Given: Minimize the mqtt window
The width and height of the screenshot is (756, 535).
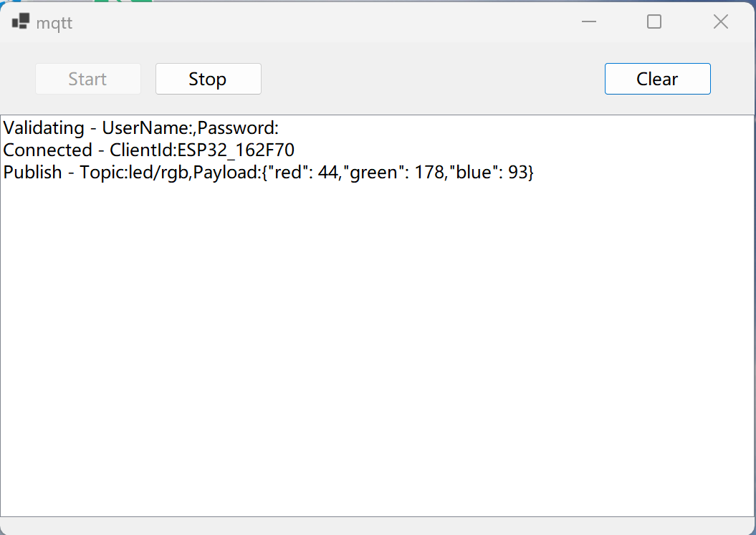Looking at the screenshot, I should pyautogui.click(x=589, y=21).
